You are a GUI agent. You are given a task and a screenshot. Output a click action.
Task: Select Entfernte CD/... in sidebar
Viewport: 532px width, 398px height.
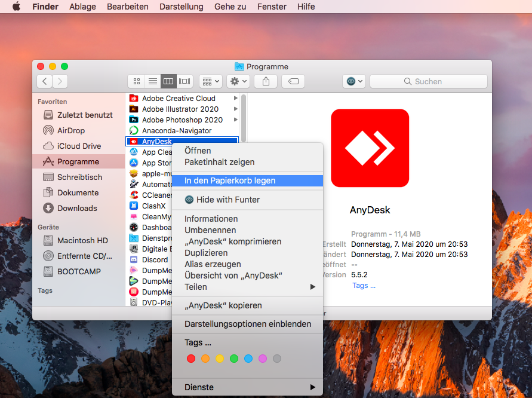(79, 256)
